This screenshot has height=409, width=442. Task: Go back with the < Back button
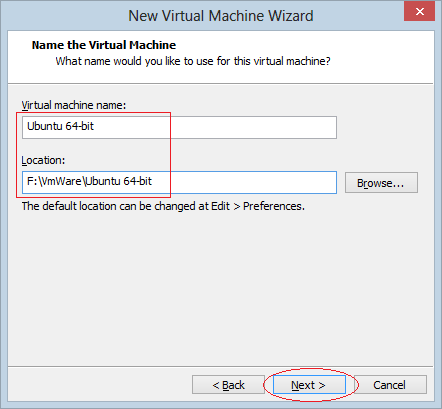[228, 385]
